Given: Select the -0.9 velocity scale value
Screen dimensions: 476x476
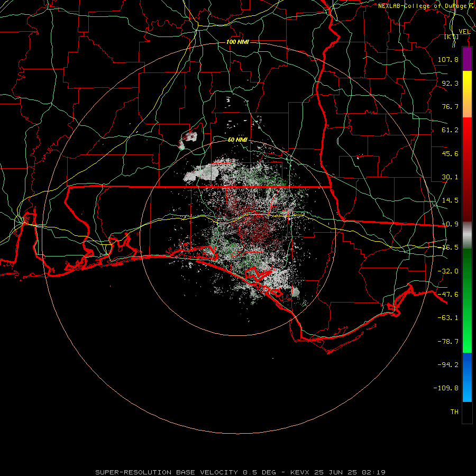Looking at the screenshot, I should point(450,224).
